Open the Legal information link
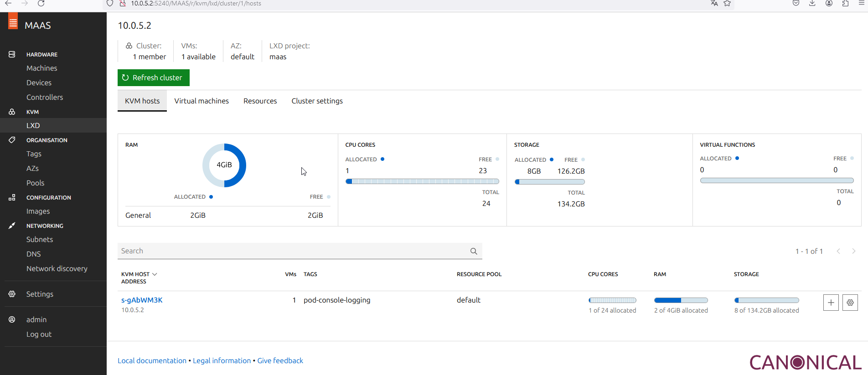The height and width of the screenshot is (375, 868). tap(222, 360)
